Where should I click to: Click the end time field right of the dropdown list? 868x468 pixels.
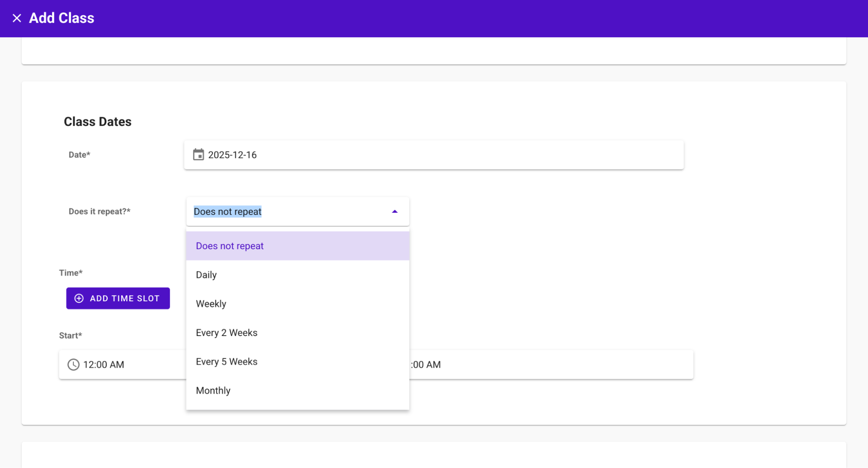point(551,365)
